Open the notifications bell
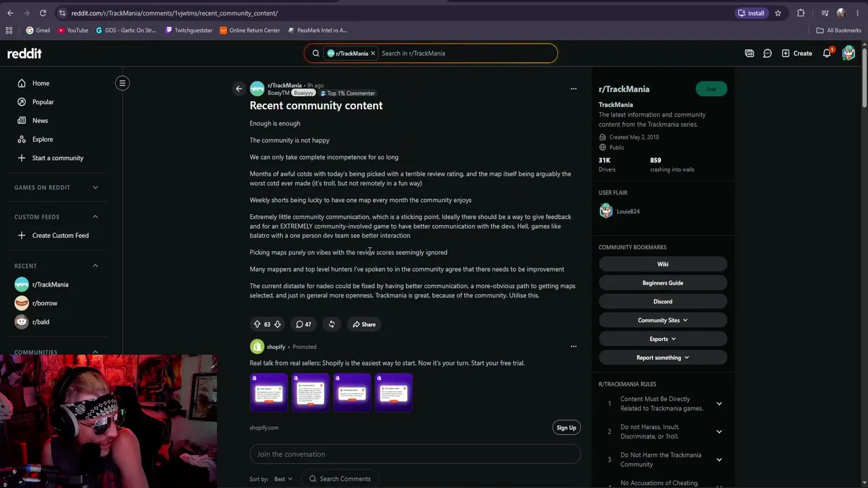 (827, 54)
